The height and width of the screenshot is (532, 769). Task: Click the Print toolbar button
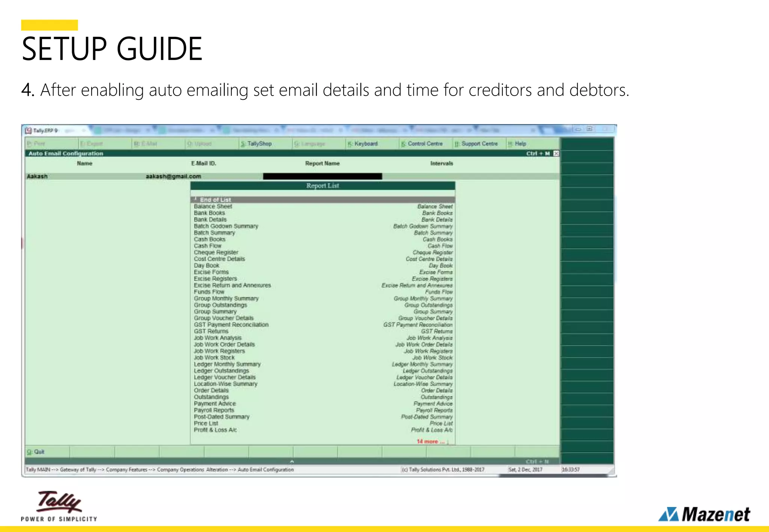click(x=36, y=144)
